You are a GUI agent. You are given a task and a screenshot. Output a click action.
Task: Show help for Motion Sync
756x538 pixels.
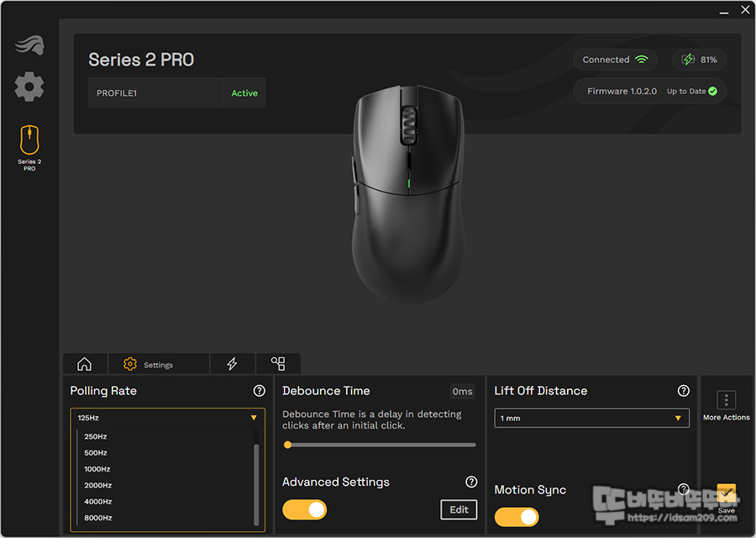pyautogui.click(x=683, y=488)
